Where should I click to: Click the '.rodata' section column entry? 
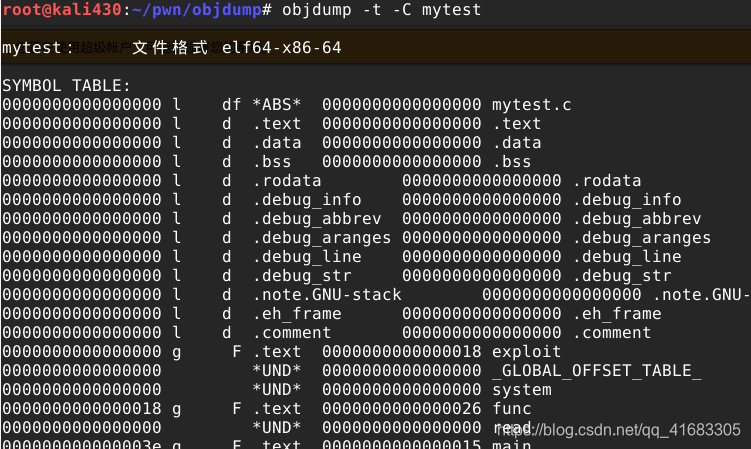coord(286,180)
